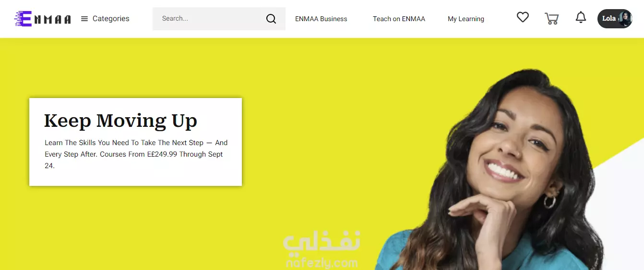
Task: Open the Teach on ENMAA link
Action: point(399,19)
